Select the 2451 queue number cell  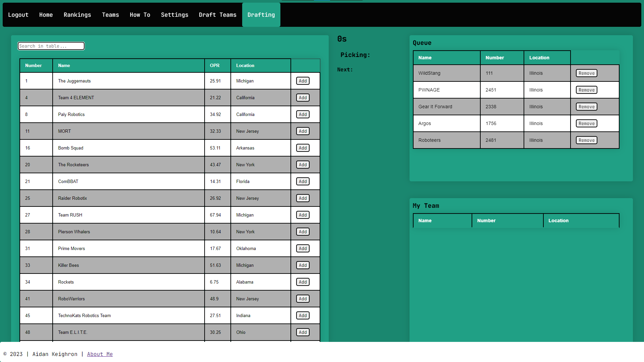(502, 90)
